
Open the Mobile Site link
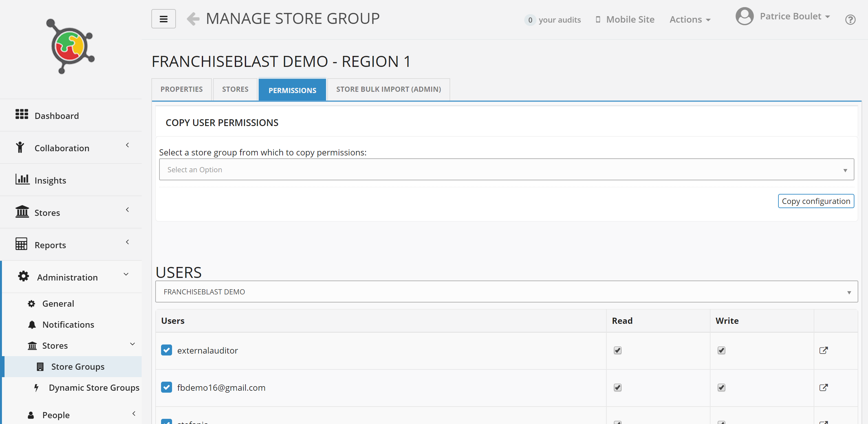[x=625, y=19]
